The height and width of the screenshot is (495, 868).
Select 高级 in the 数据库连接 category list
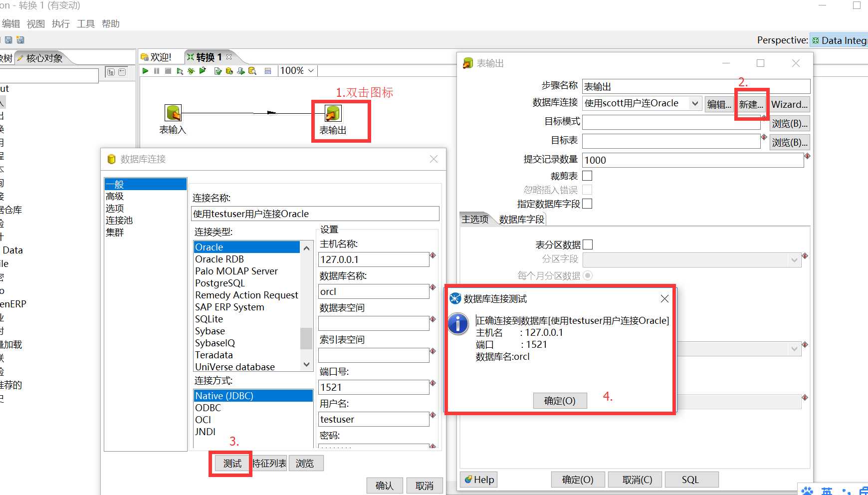(x=145, y=196)
